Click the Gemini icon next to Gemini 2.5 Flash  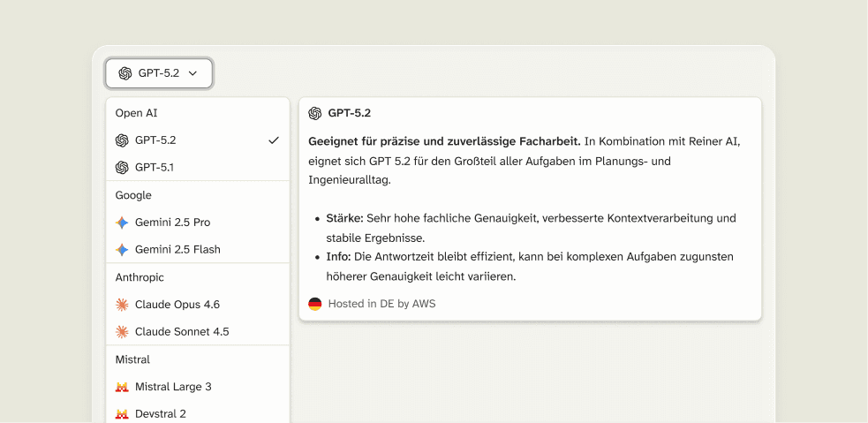122,250
